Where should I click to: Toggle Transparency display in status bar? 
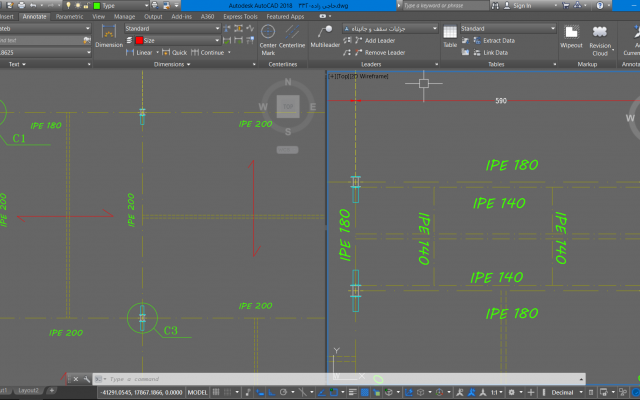tap(364, 392)
